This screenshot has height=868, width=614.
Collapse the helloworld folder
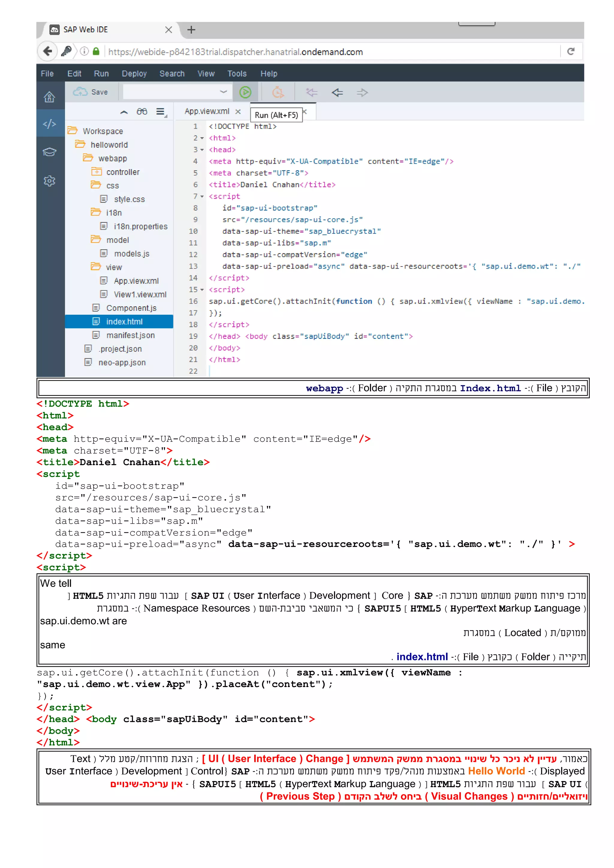click(80, 144)
